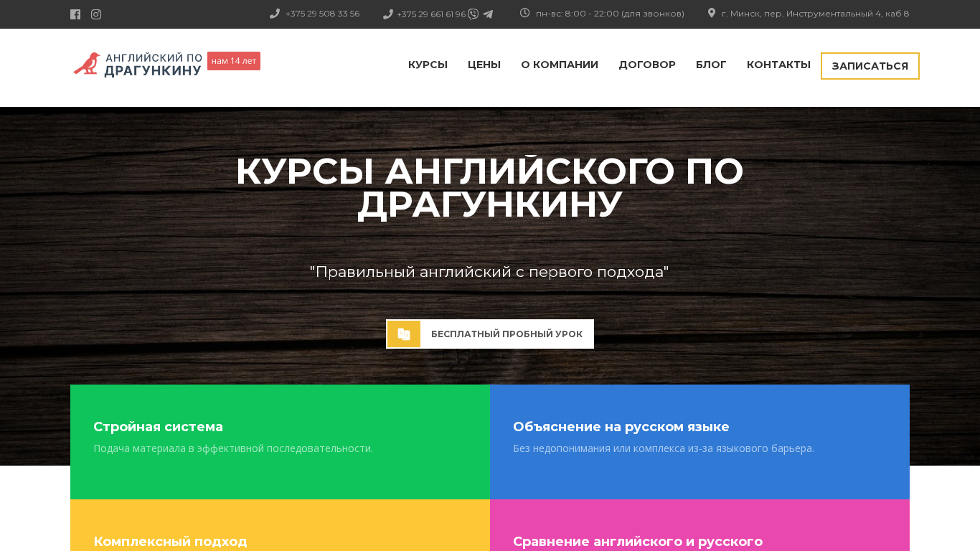Click the pink card title Сравнение английского и русского
The width and height of the screenshot is (980, 551).
(638, 542)
